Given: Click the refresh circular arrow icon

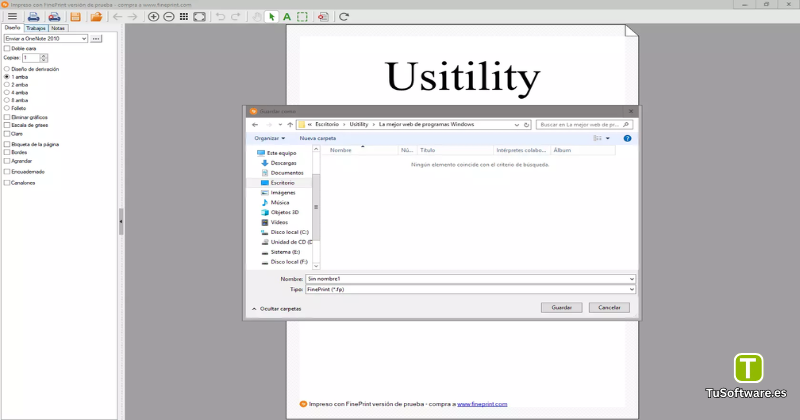Looking at the screenshot, I should pyautogui.click(x=344, y=17).
